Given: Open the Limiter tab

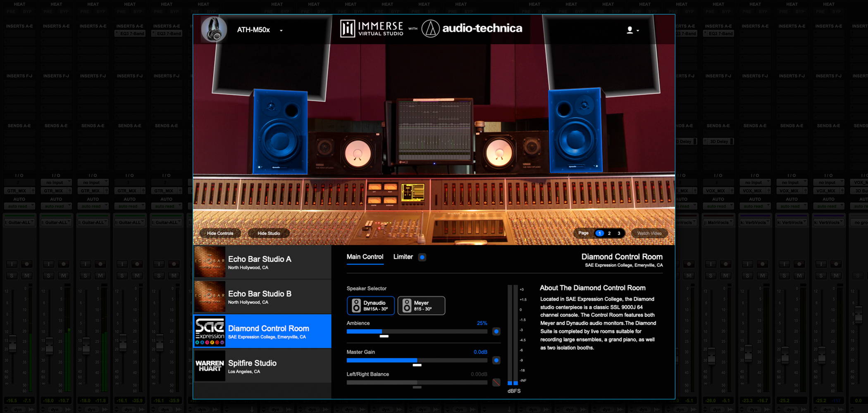Looking at the screenshot, I should click(x=403, y=257).
